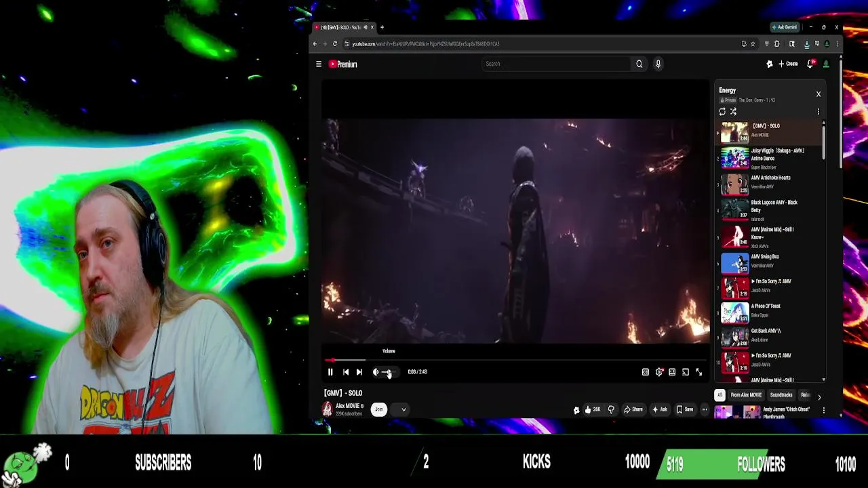
Task: Toggle loop on the Energy playlist
Action: [722, 112]
